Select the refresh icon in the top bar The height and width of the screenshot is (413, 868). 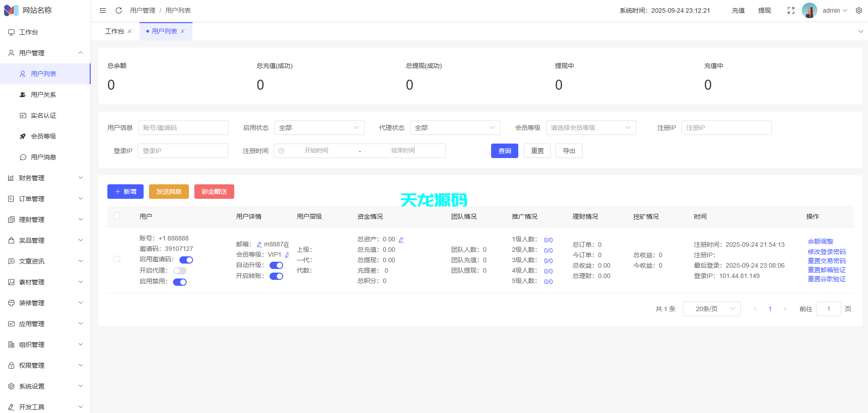tap(119, 10)
